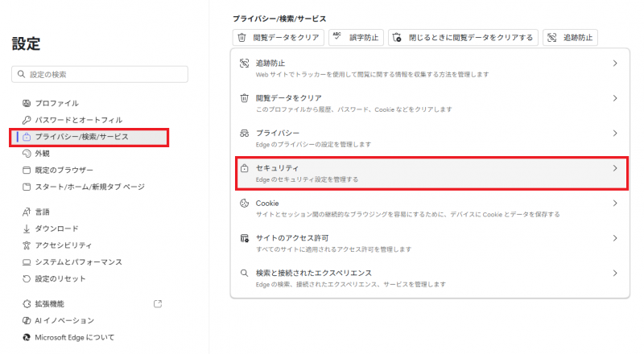Screen dimensions: 644x354
Task: Click the サイトのアクセス許可 row icon
Action: tap(244, 238)
